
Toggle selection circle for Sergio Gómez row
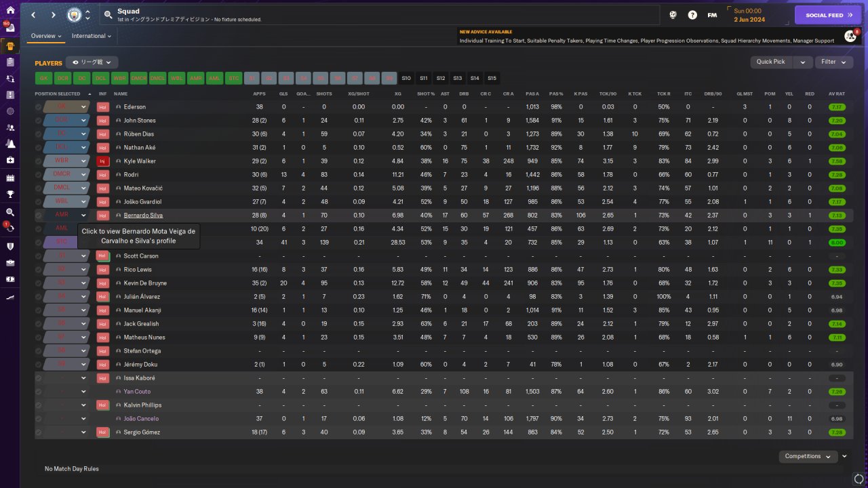tap(39, 432)
